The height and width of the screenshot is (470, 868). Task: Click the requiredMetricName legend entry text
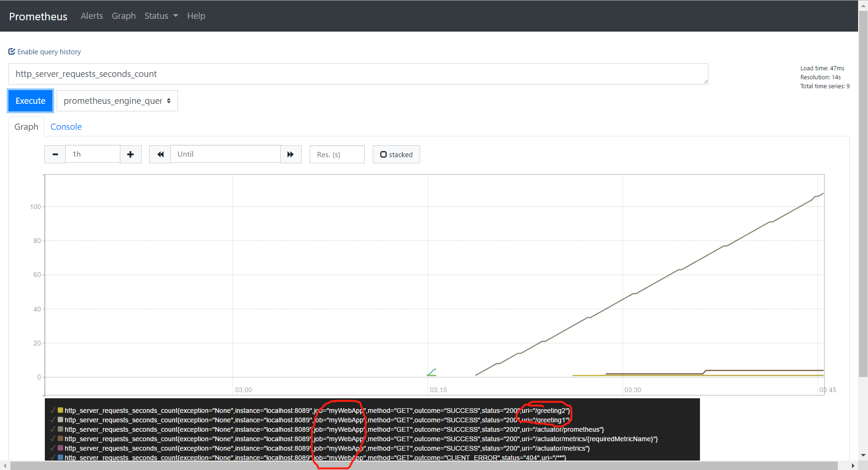point(361,439)
